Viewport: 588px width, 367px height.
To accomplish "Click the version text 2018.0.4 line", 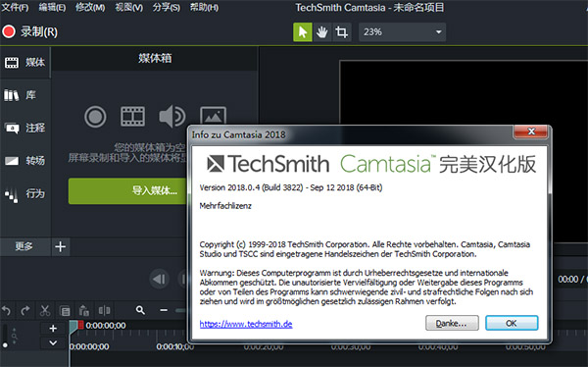I will click(x=291, y=187).
